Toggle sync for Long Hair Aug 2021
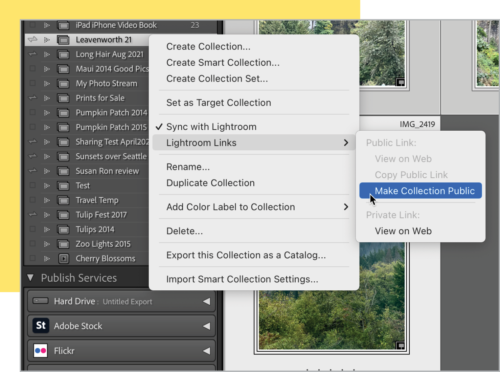 (33, 54)
